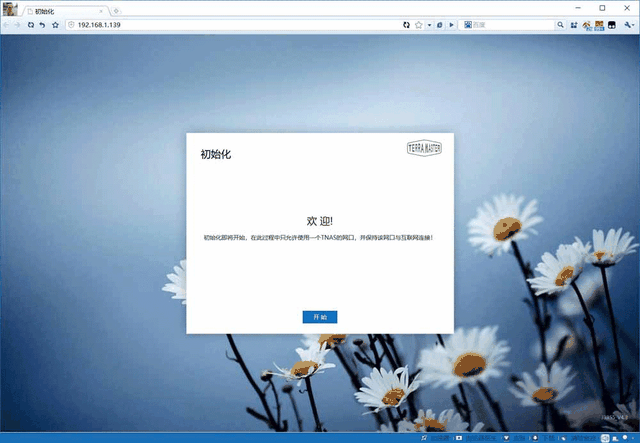Screen dimensions: 640x443
Task: Open favorites with the star icon left of address bar
Action: point(56,25)
